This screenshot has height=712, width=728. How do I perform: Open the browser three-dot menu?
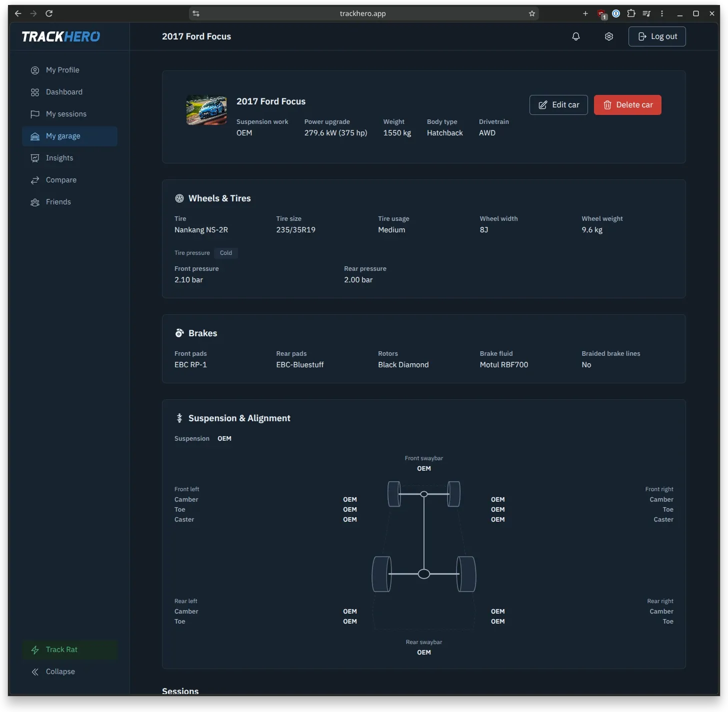pyautogui.click(x=662, y=13)
